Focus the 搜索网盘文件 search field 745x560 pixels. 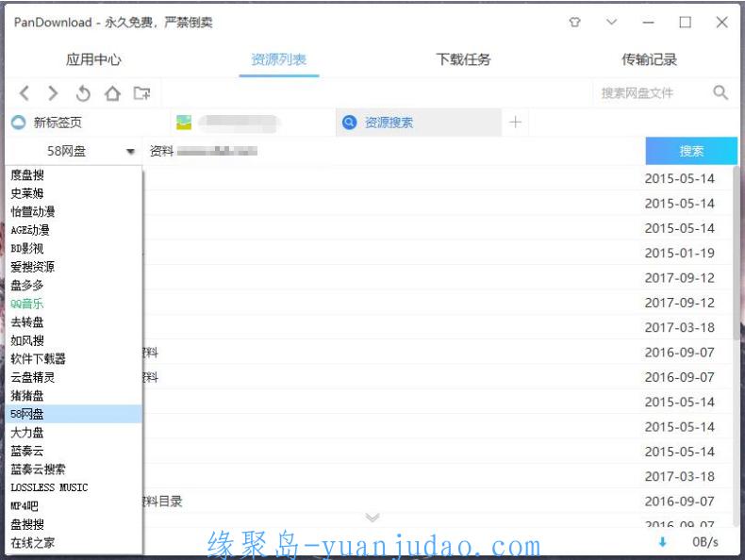tap(653, 93)
